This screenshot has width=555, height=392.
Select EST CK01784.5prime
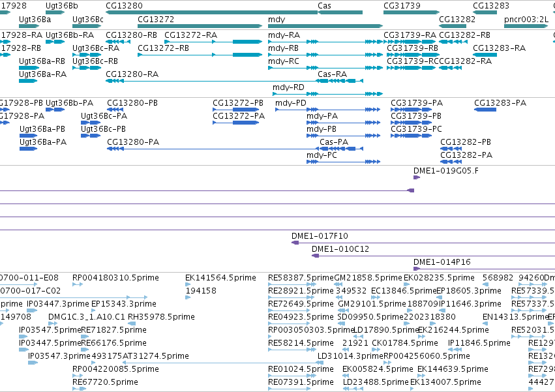[x=405, y=343]
